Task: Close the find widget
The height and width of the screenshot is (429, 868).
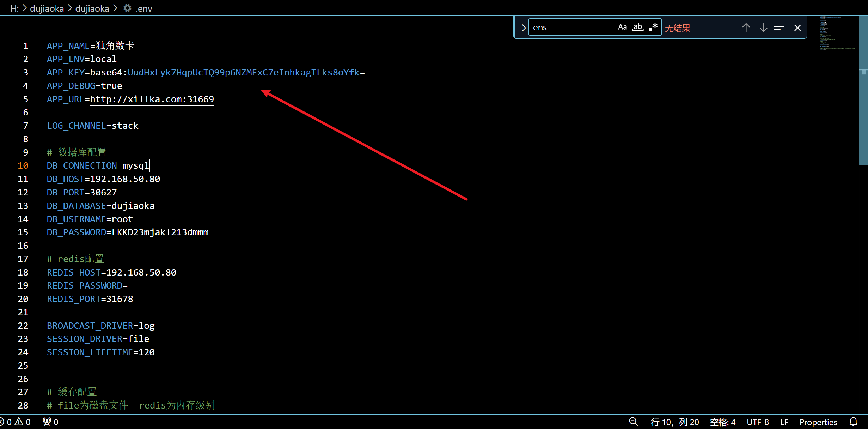Action: tap(797, 28)
